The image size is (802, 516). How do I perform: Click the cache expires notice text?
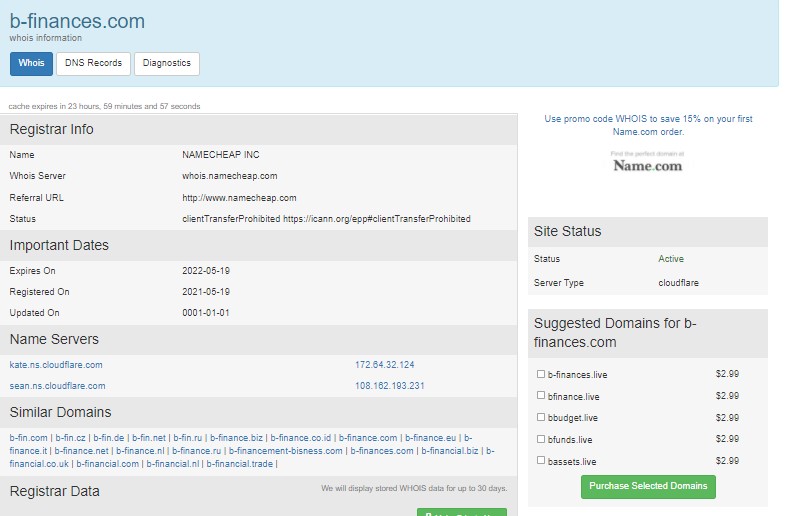(104, 106)
